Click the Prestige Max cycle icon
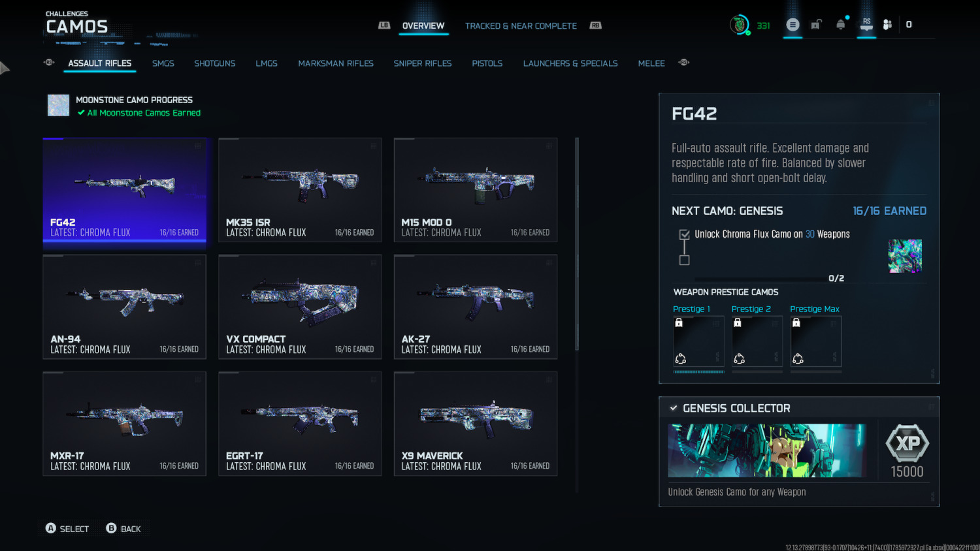Screen dimensions: 980x551 798,358
